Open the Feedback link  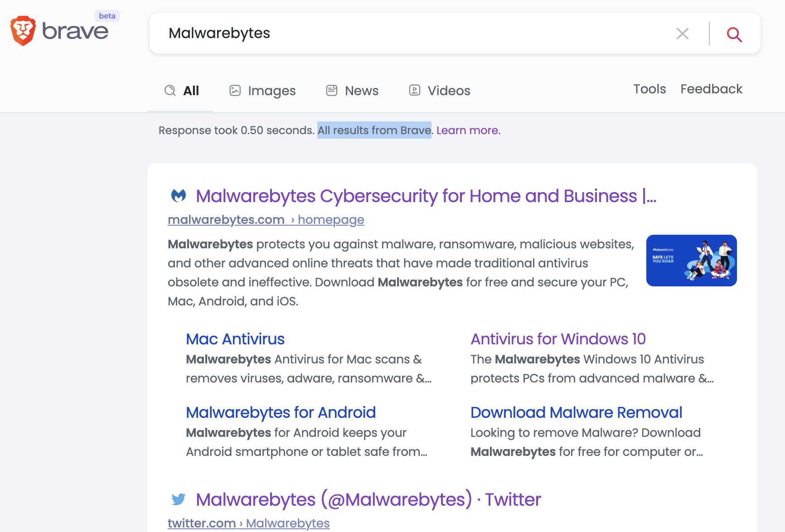[x=711, y=89]
